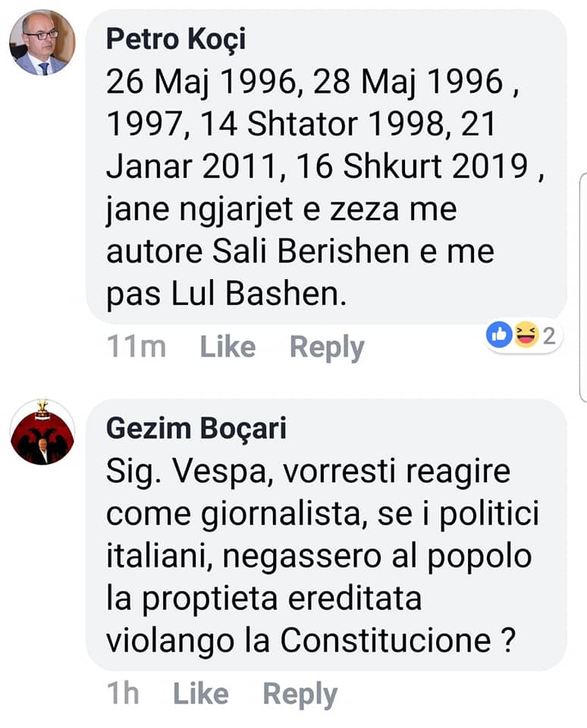Click the blue thumbs-up reaction icon
587x728 pixels.
click(499, 334)
